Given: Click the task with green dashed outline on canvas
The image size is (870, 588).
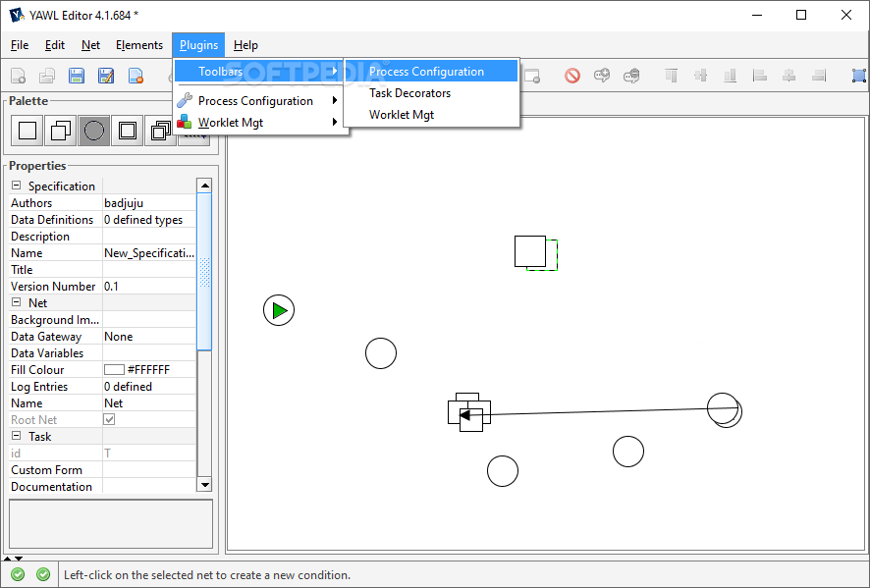Looking at the screenshot, I should click(x=536, y=253).
